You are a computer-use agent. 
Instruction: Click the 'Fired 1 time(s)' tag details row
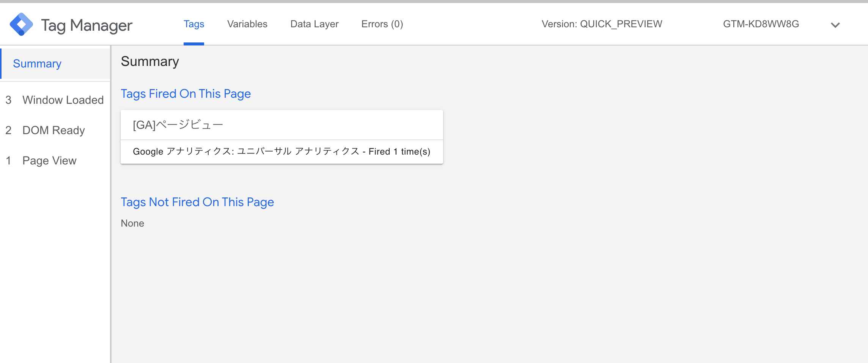[x=282, y=152]
